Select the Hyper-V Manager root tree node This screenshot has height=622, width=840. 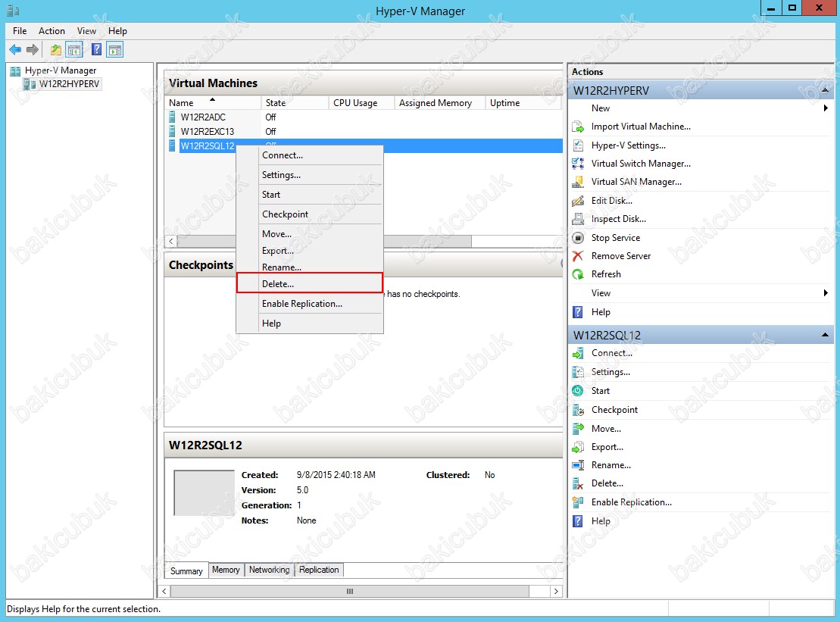pos(61,70)
